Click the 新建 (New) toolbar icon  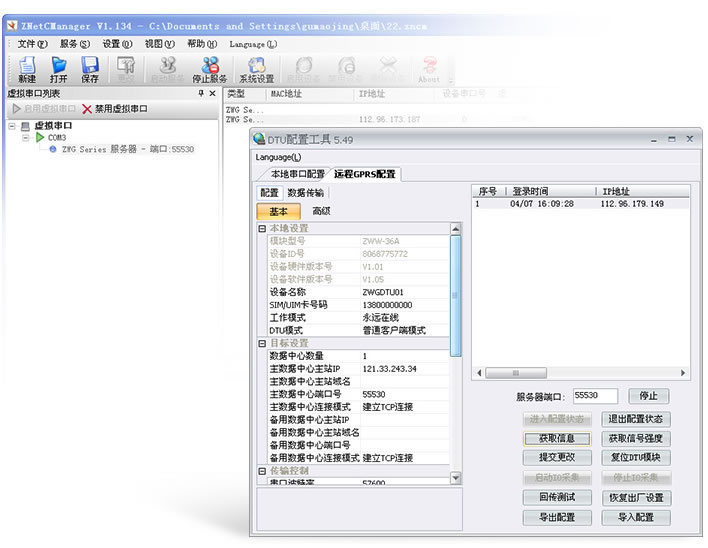coord(27,66)
